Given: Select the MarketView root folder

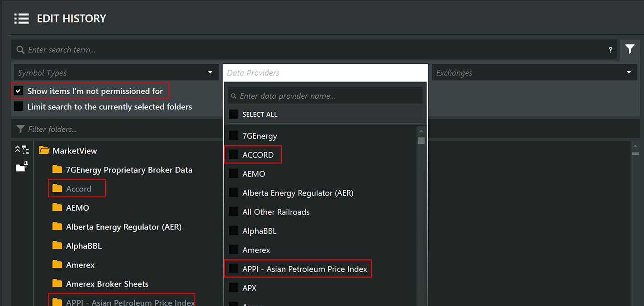Looking at the screenshot, I should (x=75, y=151).
